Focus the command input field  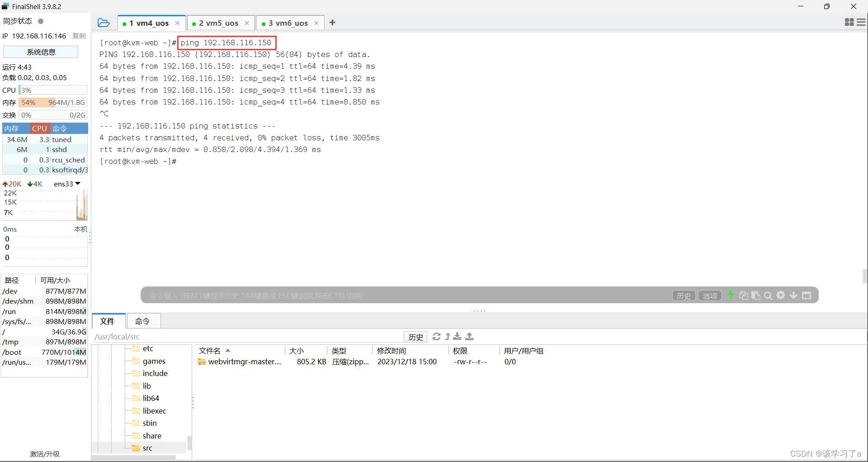pos(407,295)
